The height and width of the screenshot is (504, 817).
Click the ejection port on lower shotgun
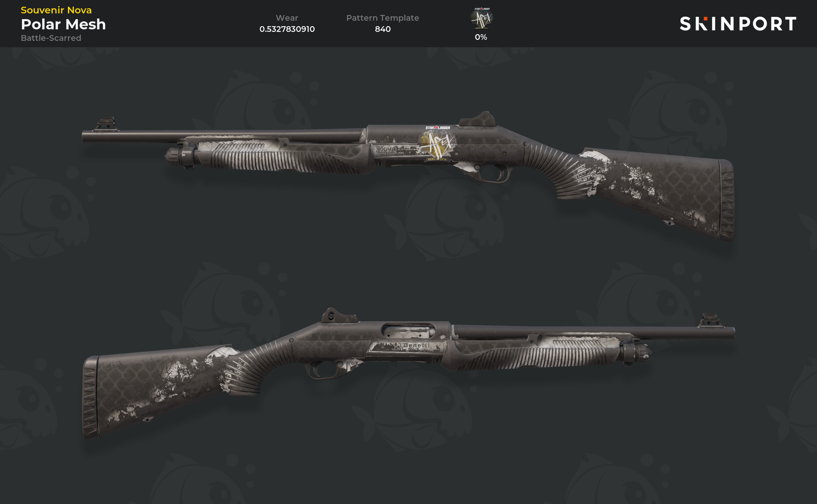click(408, 331)
